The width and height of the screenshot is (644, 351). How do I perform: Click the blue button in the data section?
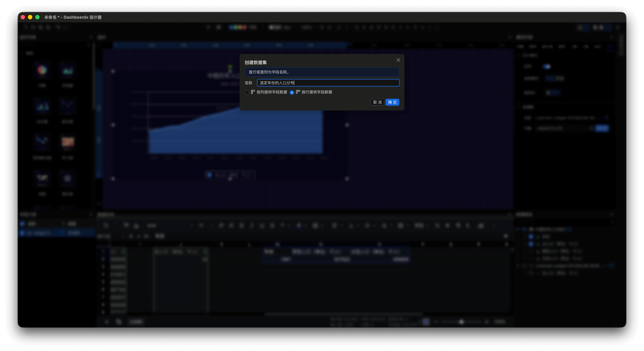[x=602, y=128]
